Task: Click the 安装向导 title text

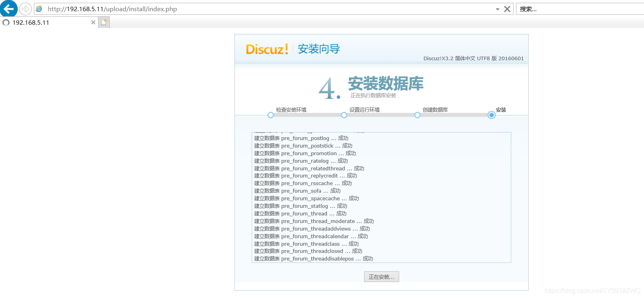Action: click(319, 49)
